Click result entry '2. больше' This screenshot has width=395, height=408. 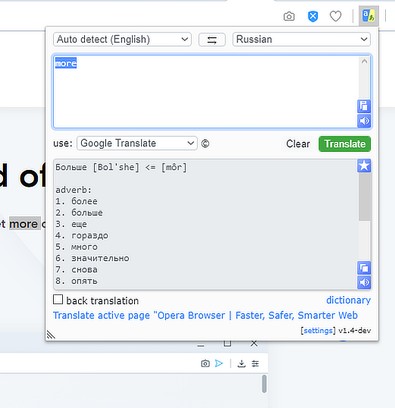[x=79, y=213]
